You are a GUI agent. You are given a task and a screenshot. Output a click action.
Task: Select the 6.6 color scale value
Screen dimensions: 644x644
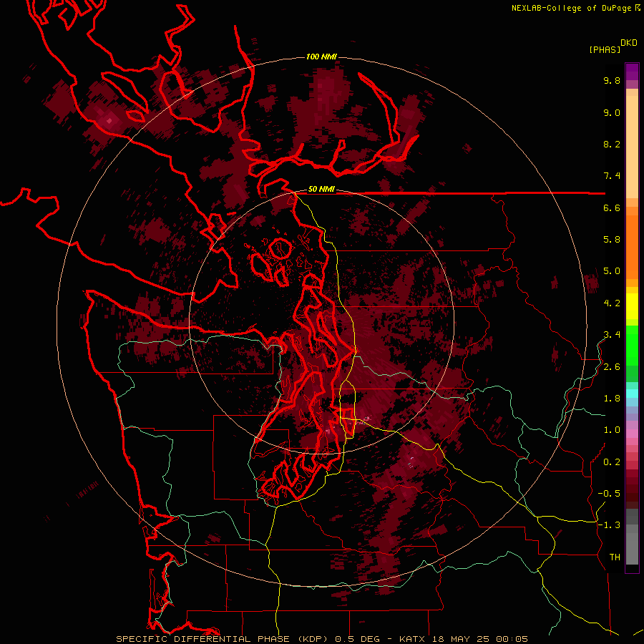coord(612,208)
